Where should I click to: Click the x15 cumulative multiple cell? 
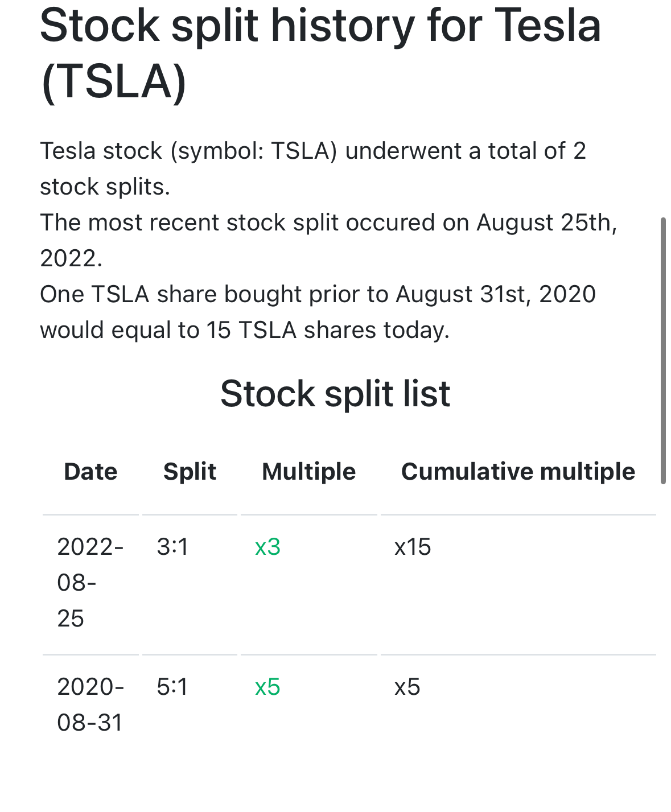click(x=413, y=547)
